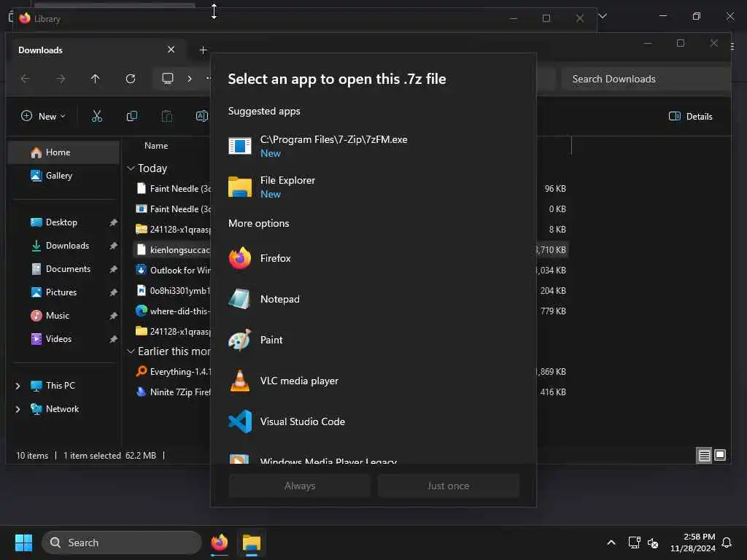The image size is (747, 560).
Task: Switch to details list view
Action: 704,455
